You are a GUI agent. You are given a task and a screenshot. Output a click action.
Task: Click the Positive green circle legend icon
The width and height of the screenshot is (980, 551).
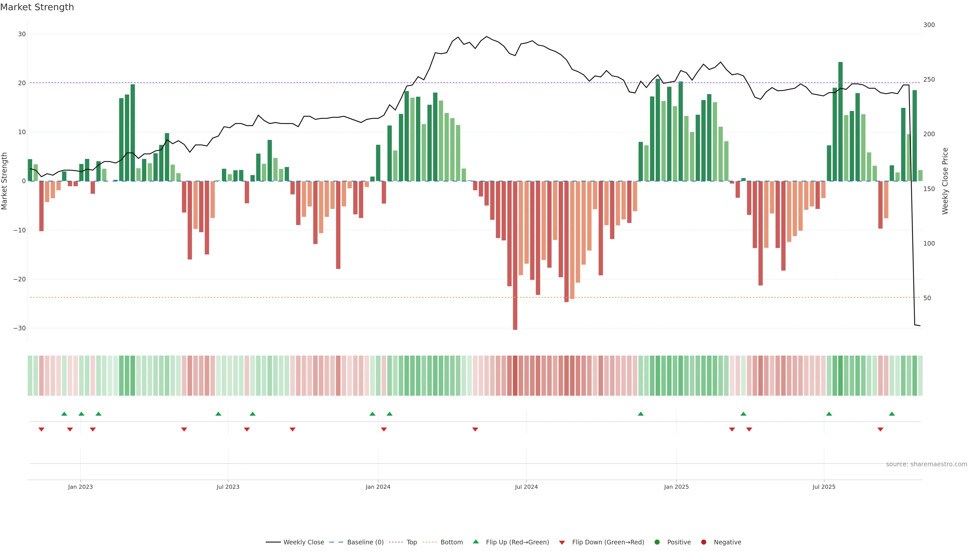(x=657, y=542)
